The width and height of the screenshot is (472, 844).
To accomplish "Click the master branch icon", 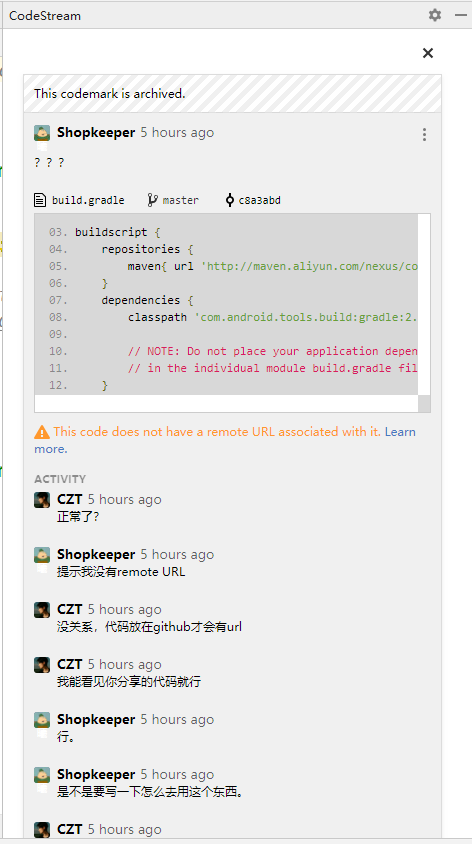I will tap(153, 200).
